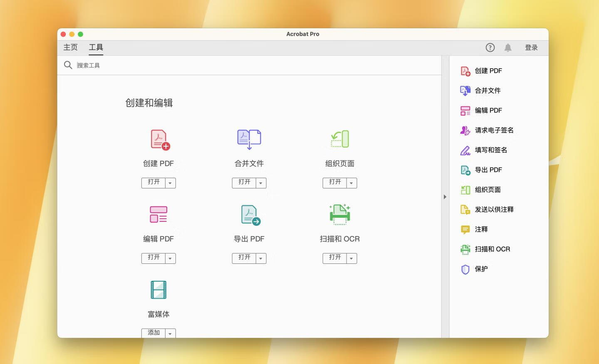Select the 工具 tab
Screen dimensions: 599x364
(x=96, y=47)
